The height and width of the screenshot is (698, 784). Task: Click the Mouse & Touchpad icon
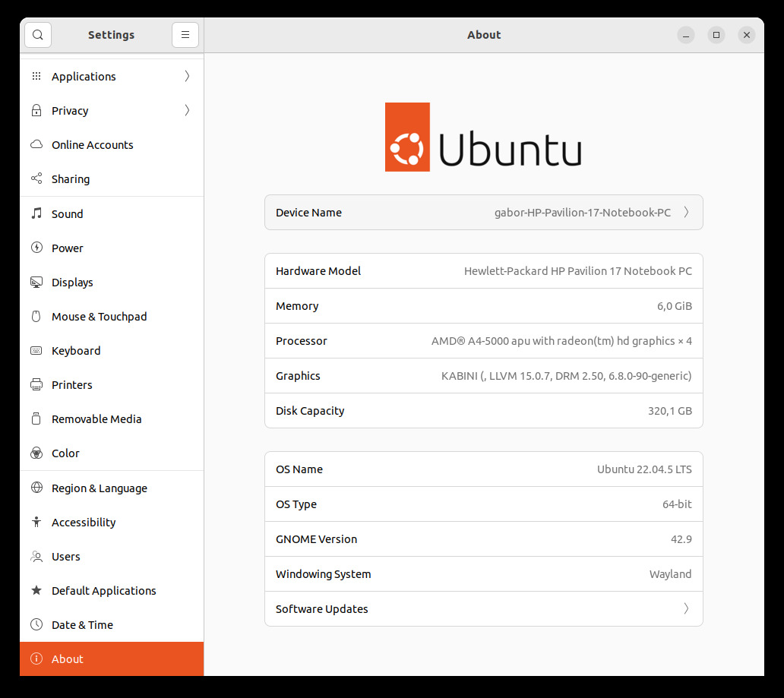click(36, 316)
